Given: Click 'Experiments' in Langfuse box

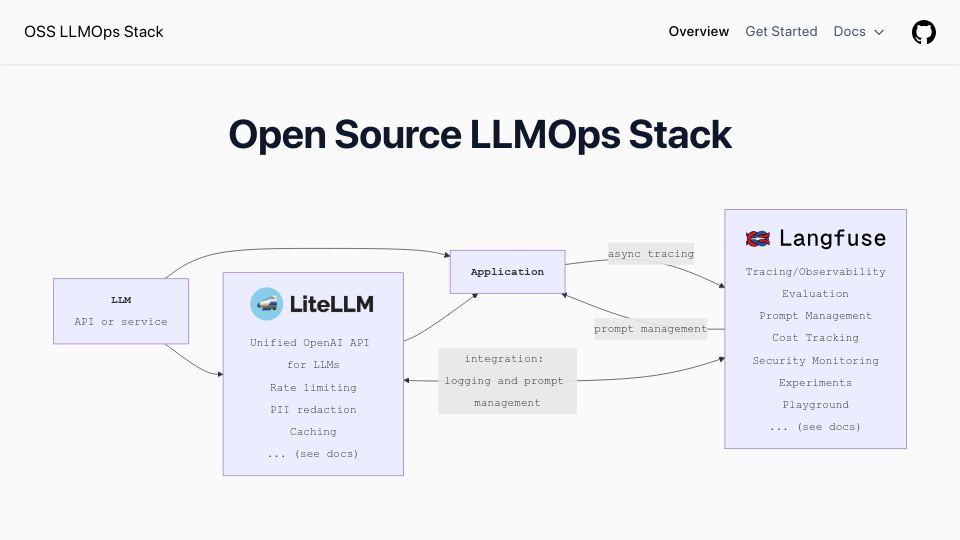Looking at the screenshot, I should 816,383.
